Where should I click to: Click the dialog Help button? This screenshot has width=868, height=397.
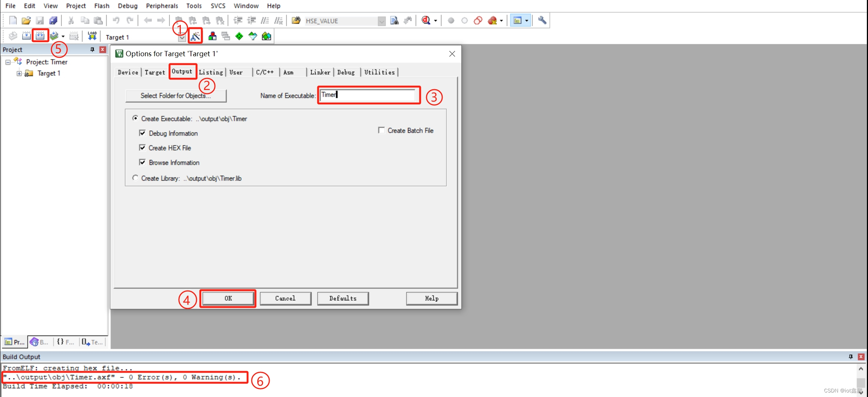point(432,298)
